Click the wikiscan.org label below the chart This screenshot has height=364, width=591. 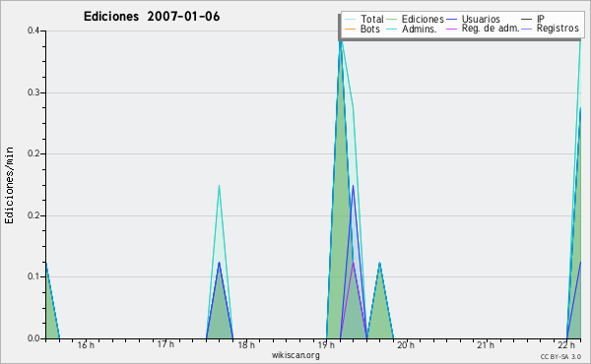(x=295, y=355)
